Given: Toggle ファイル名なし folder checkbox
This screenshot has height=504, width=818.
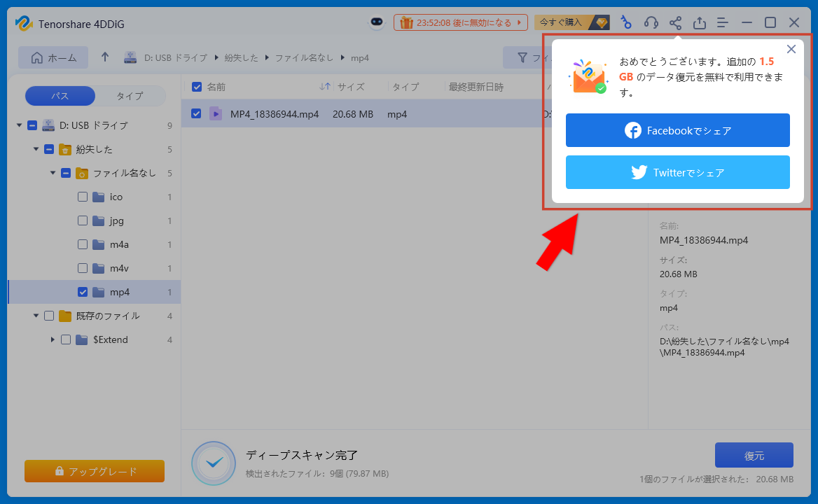Looking at the screenshot, I should 66,172.
